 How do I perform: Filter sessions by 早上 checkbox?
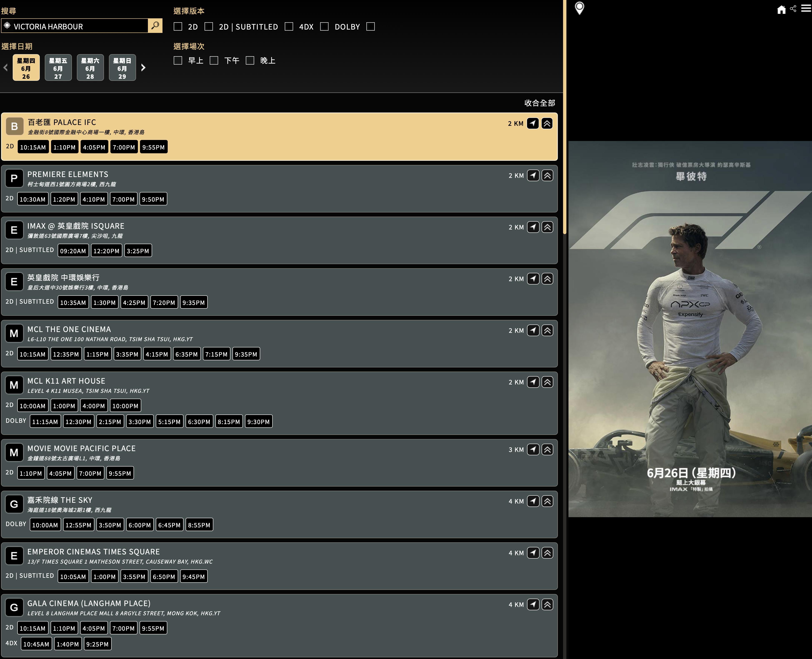point(178,60)
